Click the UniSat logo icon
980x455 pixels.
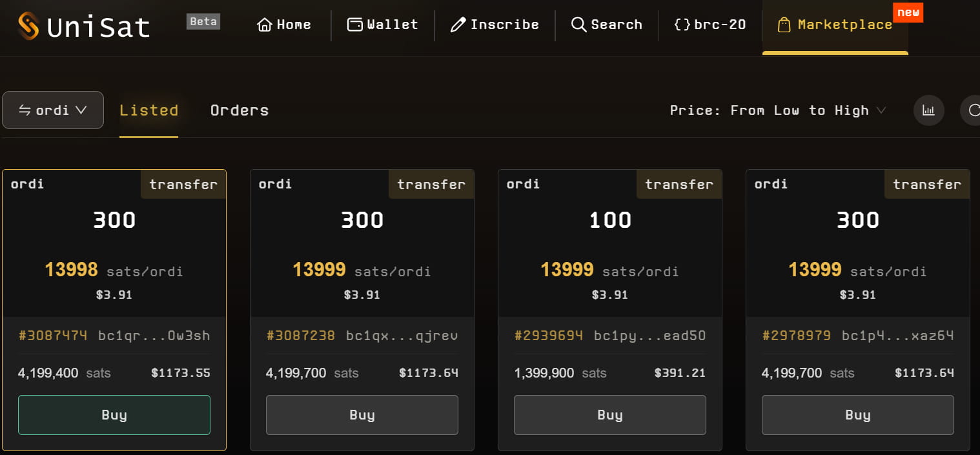28,26
